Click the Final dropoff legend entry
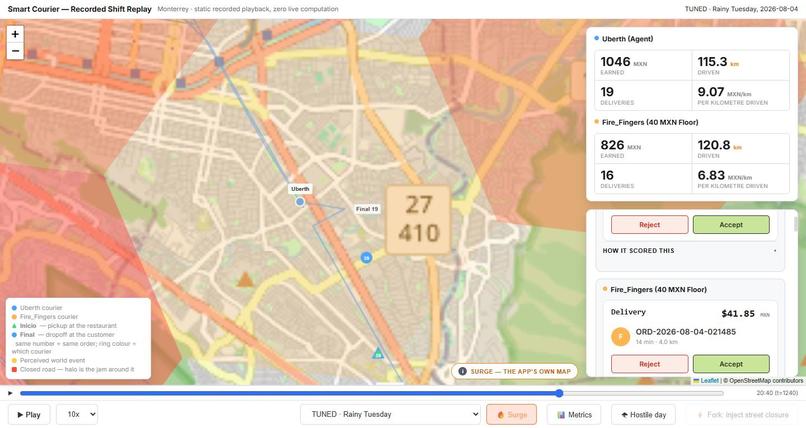806x428 pixels. click(x=63, y=334)
